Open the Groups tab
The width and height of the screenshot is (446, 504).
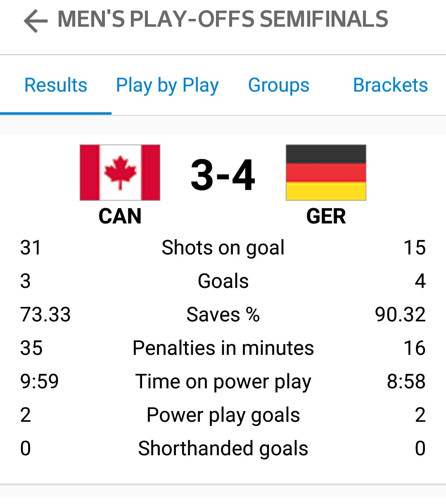coord(279,86)
